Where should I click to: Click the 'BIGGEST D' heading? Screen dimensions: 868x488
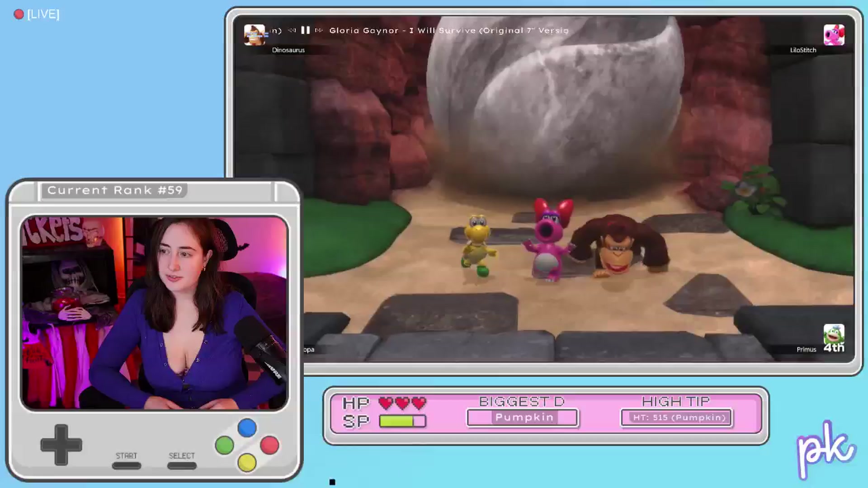click(522, 401)
